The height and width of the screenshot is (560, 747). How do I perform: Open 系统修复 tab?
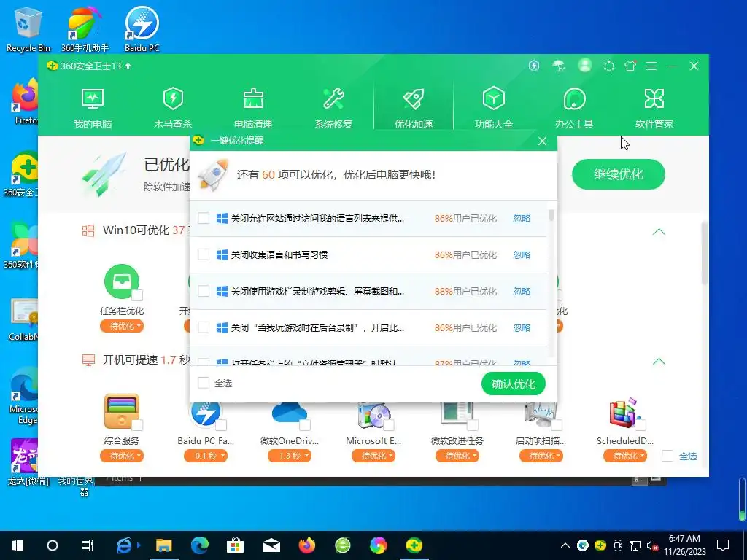[x=333, y=109]
